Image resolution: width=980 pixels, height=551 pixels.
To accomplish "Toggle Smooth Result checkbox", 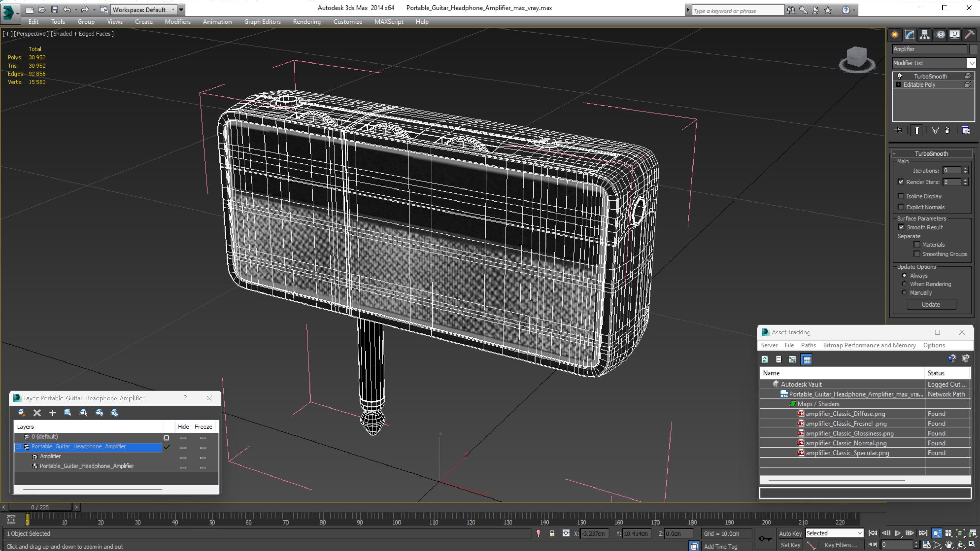I will (901, 227).
